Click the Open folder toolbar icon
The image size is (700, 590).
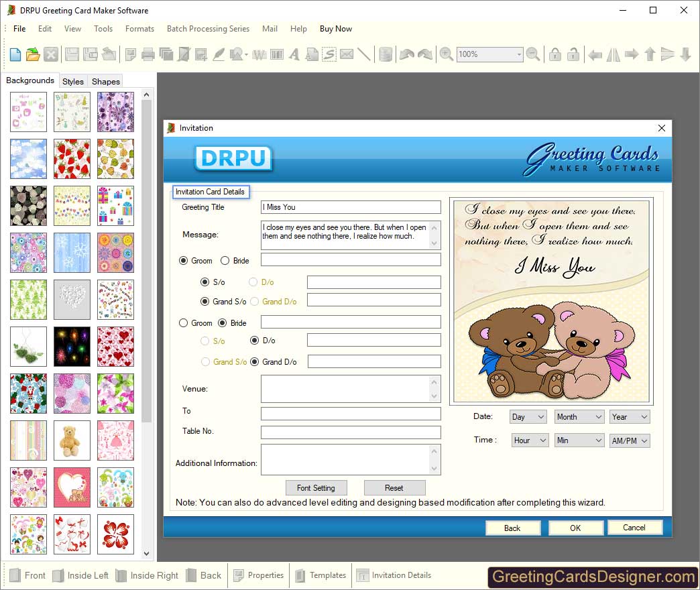pos(33,54)
